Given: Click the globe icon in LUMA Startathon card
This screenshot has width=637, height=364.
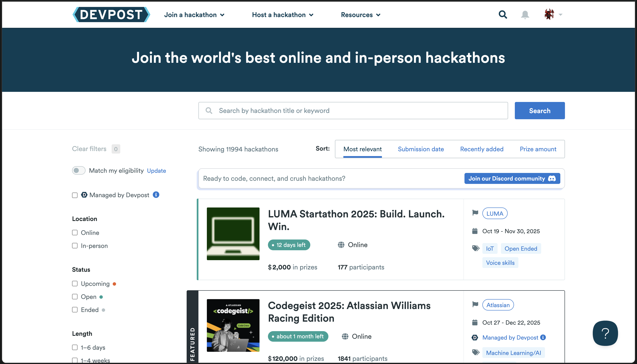Looking at the screenshot, I should [341, 245].
